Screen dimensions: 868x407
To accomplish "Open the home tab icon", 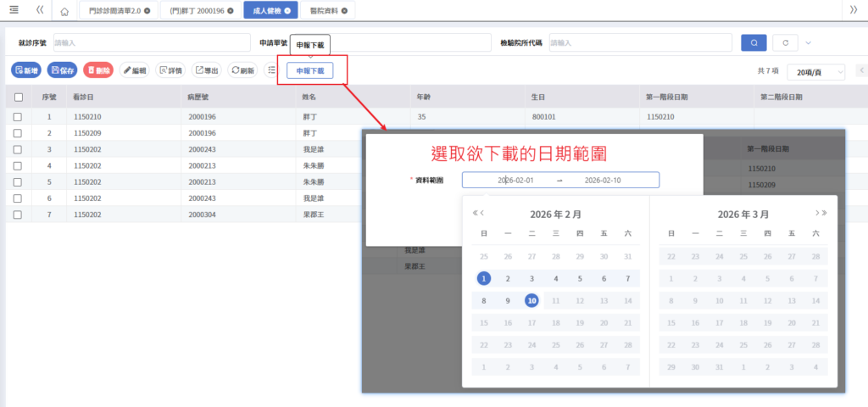I will click(64, 11).
